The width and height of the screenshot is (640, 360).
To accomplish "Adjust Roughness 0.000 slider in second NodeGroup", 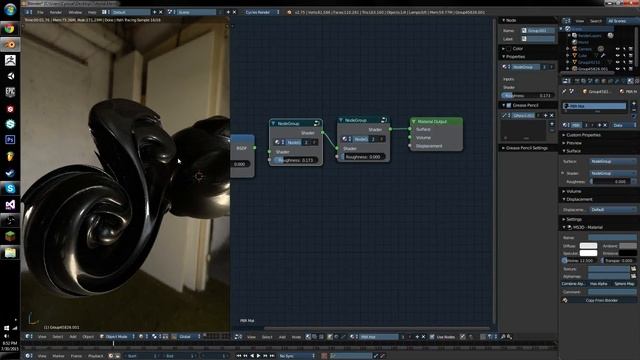I will (x=363, y=157).
